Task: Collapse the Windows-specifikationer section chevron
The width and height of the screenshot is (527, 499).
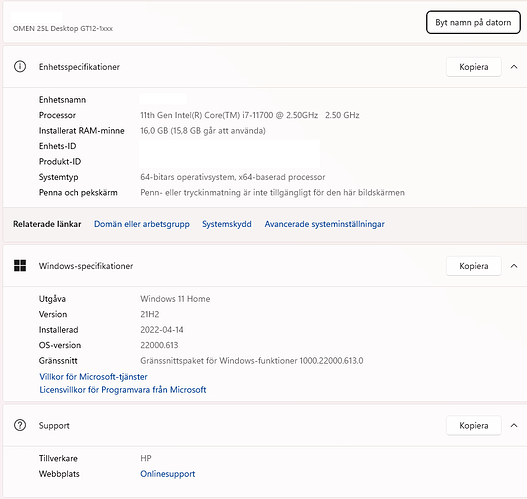Action: click(x=514, y=266)
